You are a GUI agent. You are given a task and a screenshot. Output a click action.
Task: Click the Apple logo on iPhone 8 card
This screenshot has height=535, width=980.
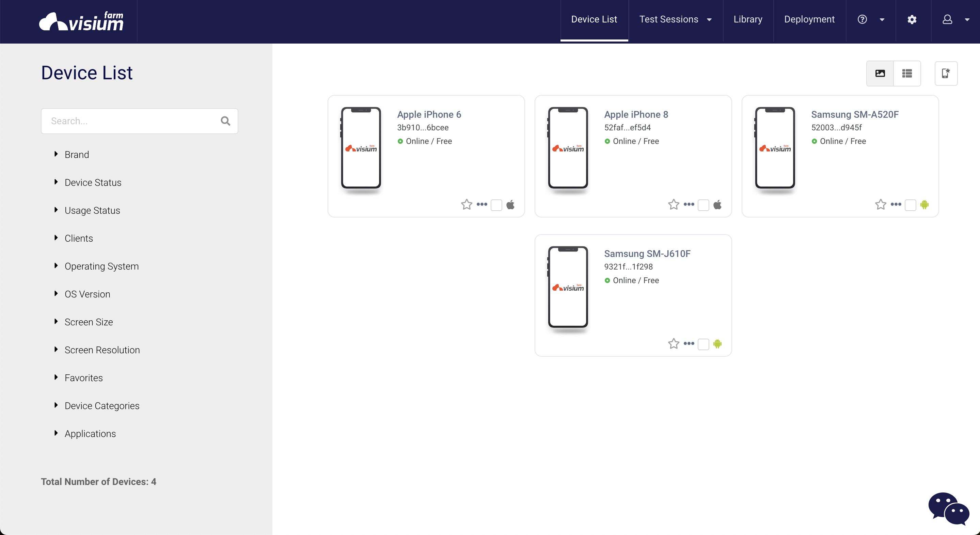[717, 205]
